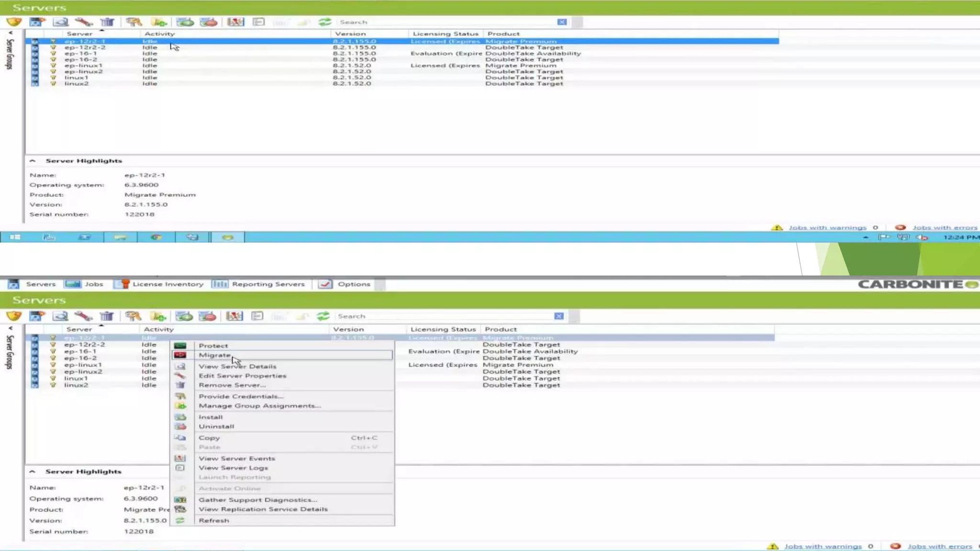Click the wrench icon beside Edit Server Properties
The width and height of the screenshot is (980, 551).
point(180,376)
